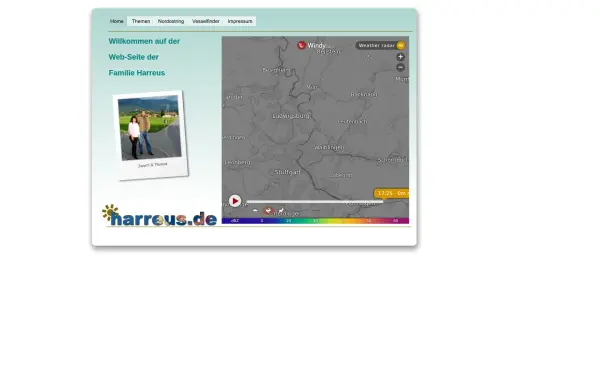Screen dimensions: 600x375
Task: Open the Vesselfinder menu item
Action: [206, 21]
